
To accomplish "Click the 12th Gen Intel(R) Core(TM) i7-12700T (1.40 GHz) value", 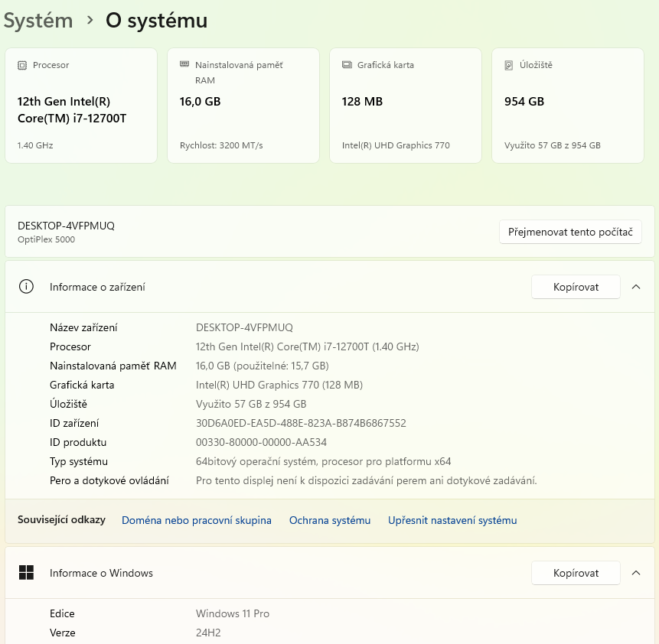I will 307,346.
